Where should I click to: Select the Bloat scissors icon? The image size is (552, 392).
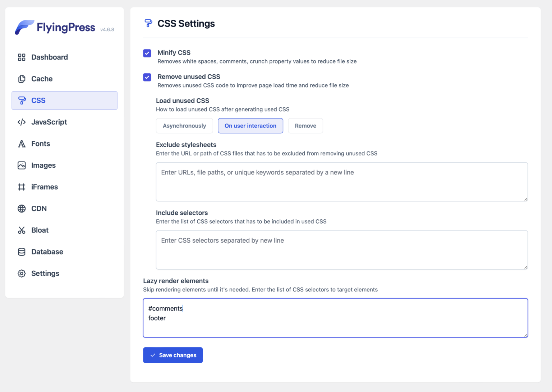(22, 230)
